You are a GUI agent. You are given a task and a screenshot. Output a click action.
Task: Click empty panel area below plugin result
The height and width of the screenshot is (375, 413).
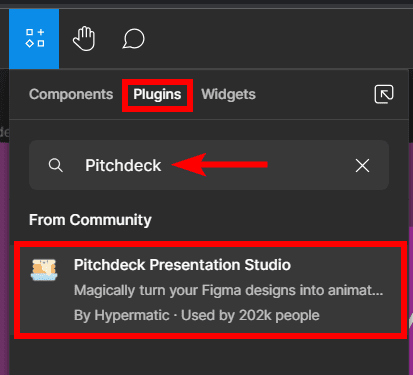[209, 357]
